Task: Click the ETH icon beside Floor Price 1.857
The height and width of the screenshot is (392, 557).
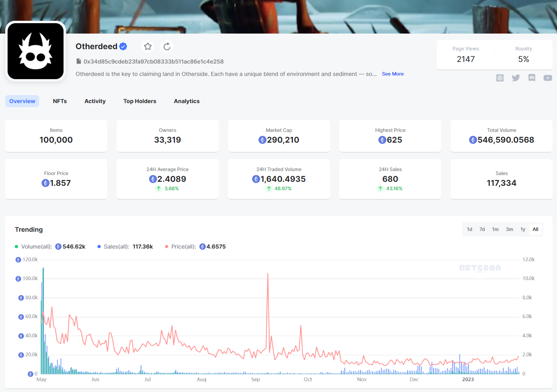Action: point(46,183)
